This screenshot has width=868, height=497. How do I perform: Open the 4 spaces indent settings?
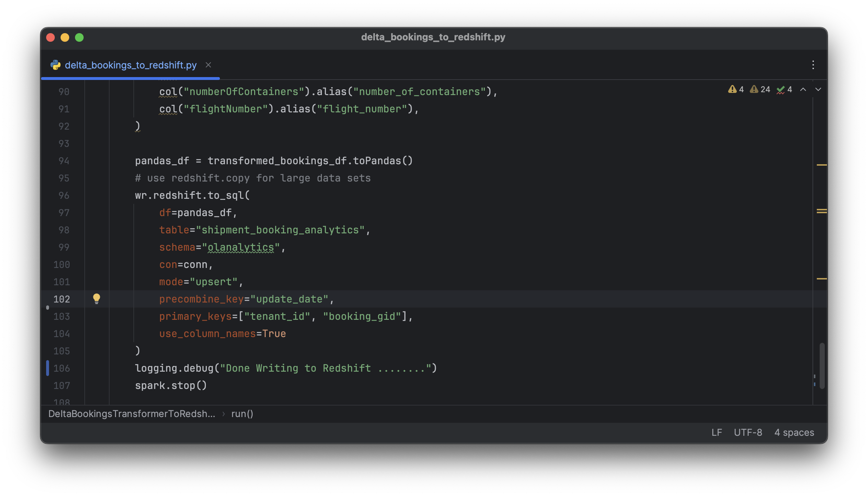794,432
